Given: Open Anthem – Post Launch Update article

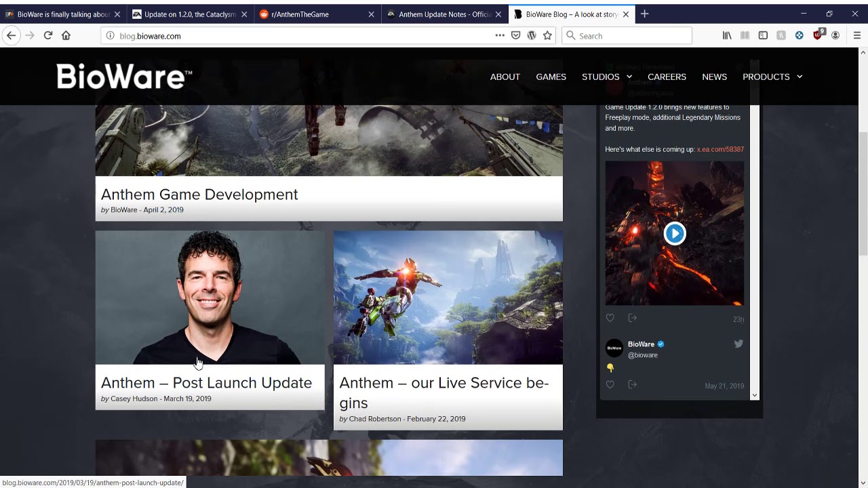Looking at the screenshot, I should 206,383.
